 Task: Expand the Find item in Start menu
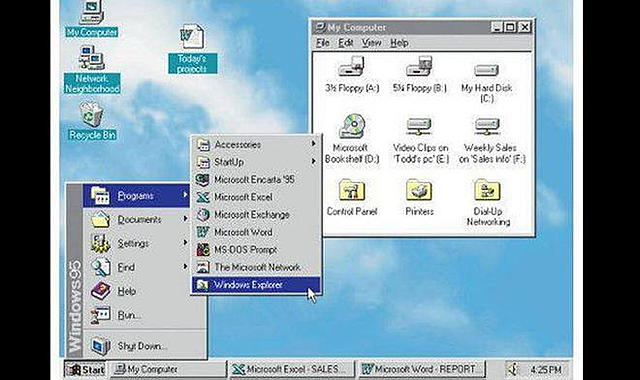click(136, 267)
